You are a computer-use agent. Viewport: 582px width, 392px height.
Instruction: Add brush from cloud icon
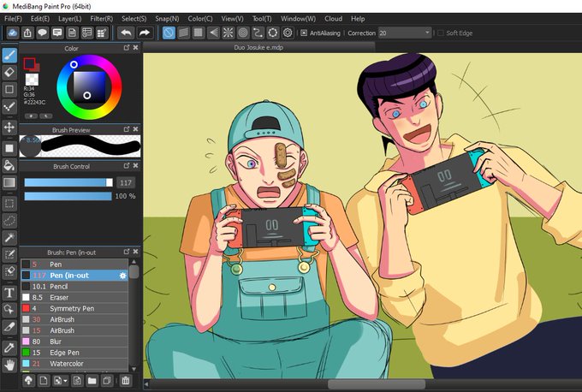pyautogui.click(x=28, y=381)
